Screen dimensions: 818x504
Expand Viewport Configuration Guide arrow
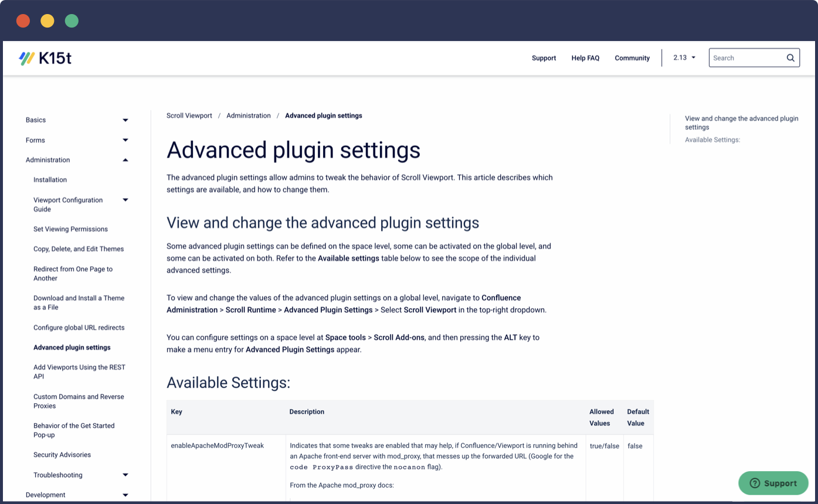[125, 200]
